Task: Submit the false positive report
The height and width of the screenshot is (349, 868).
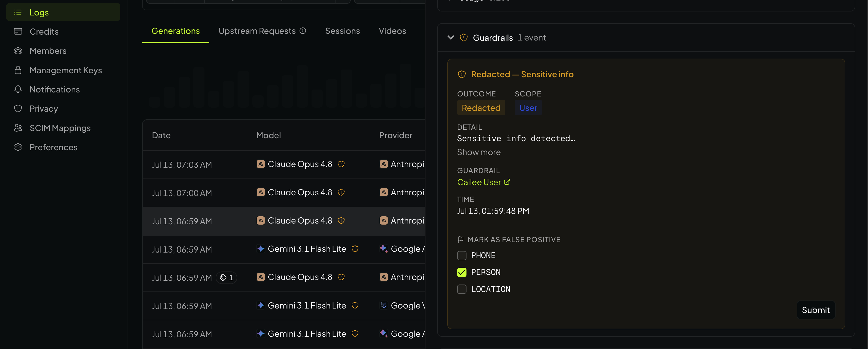Action: coord(816,310)
